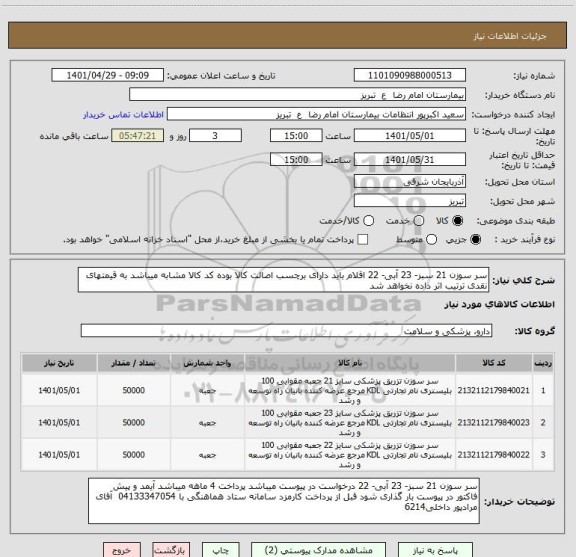Select the کالا radio button
The width and height of the screenshot is (576, 557).
458,221
